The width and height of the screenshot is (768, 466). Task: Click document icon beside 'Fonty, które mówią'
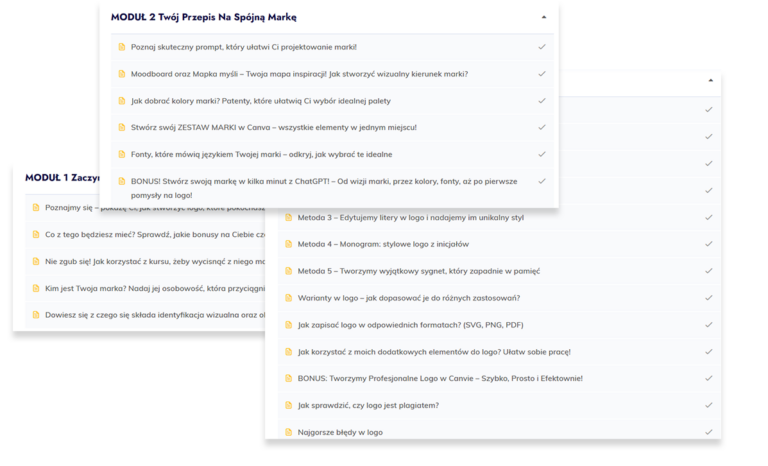click(x=122, y=155)
